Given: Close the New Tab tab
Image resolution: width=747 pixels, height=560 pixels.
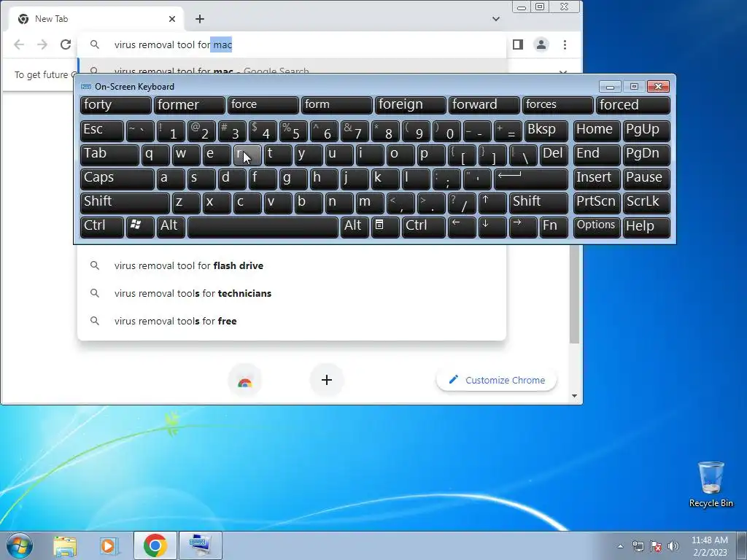Looking at the screenshot, I should click(172, 19).
